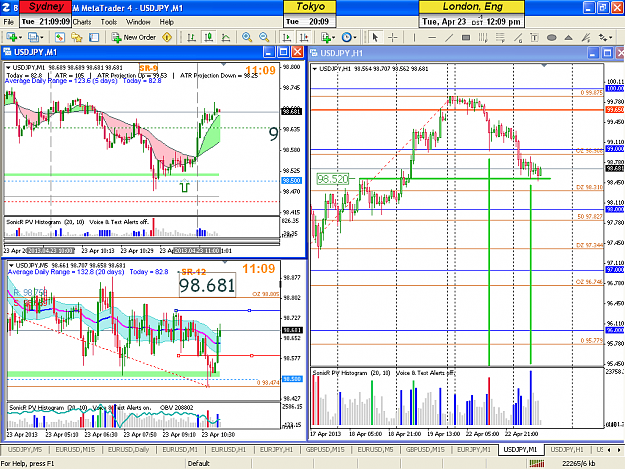Image resolution: width=625 pixels, height=469 pixels.
Task: Open the Window menu
Action: (x=138, y=22)
